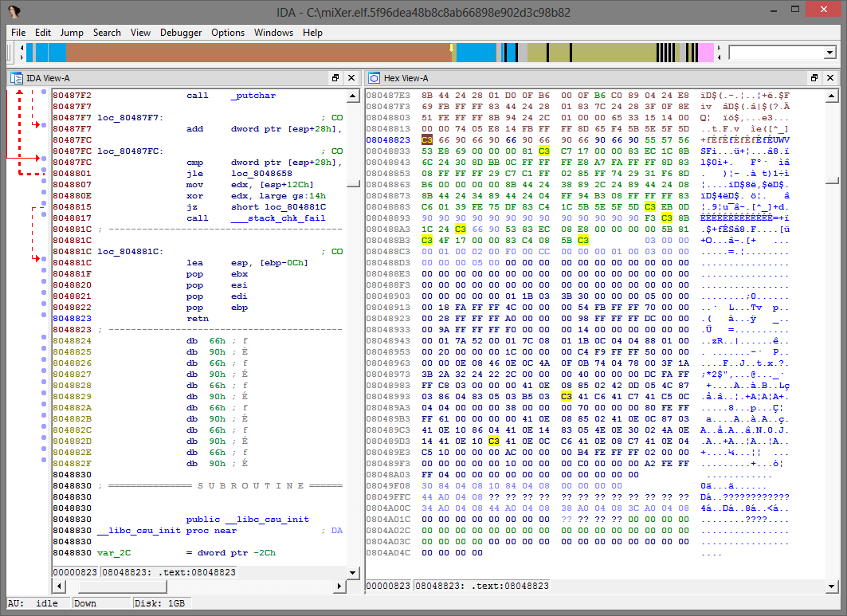This screenshot has width=847, height=616.
Task: Click the IDA application icon in title bar
Action: click(x=14, y=11)
